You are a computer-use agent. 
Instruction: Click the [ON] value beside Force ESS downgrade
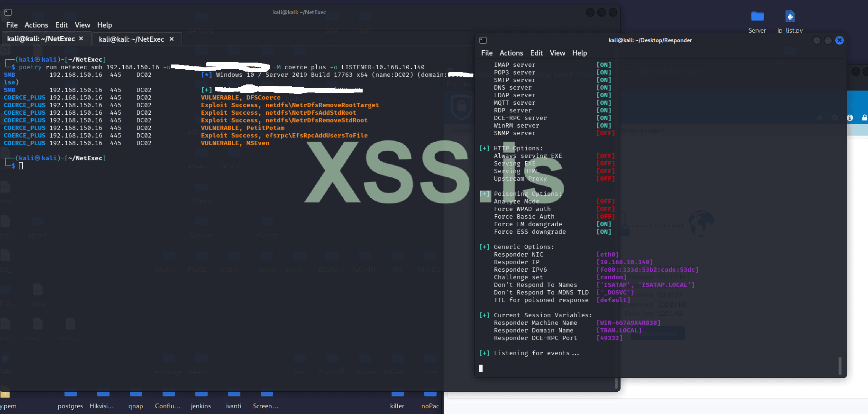pyautogui.click(x=604, y=232)
